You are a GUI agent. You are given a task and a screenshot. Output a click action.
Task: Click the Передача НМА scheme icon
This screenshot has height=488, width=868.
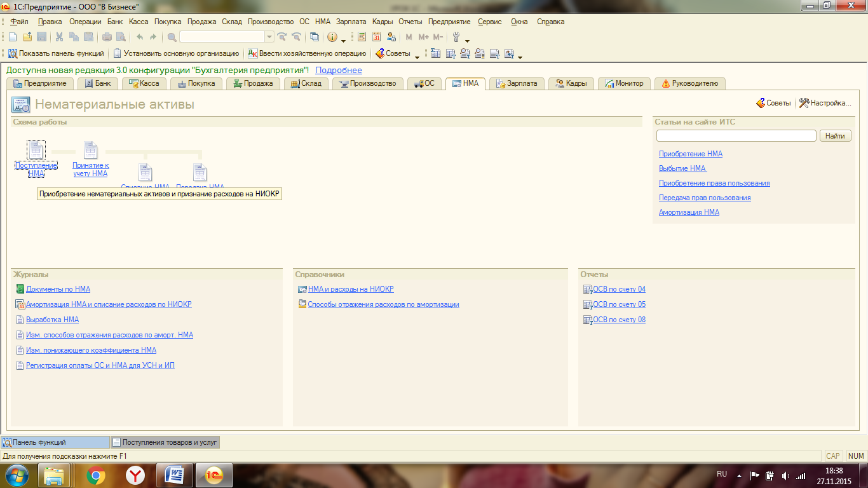coord(200,172)
